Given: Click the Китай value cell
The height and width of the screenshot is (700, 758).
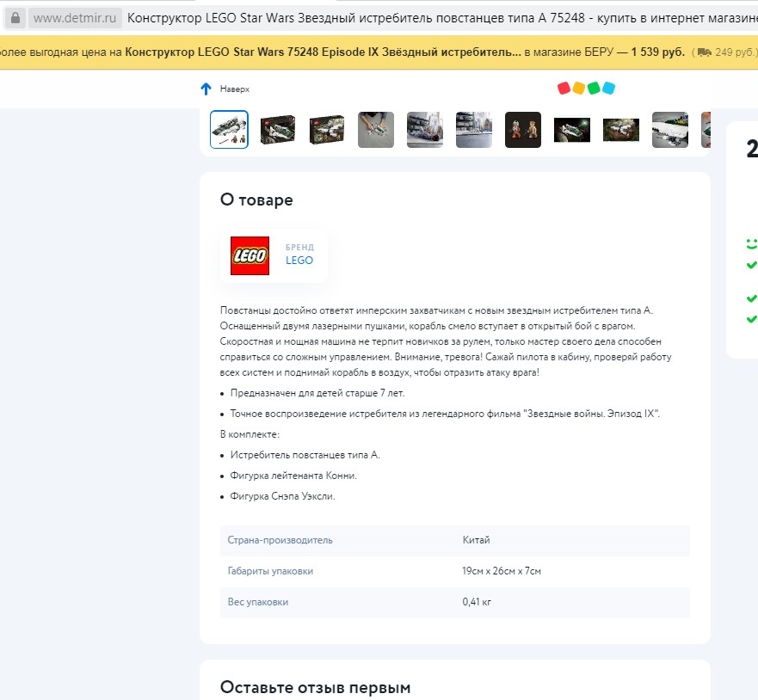Looking at the screenshot, I should (x=476, y=540).
